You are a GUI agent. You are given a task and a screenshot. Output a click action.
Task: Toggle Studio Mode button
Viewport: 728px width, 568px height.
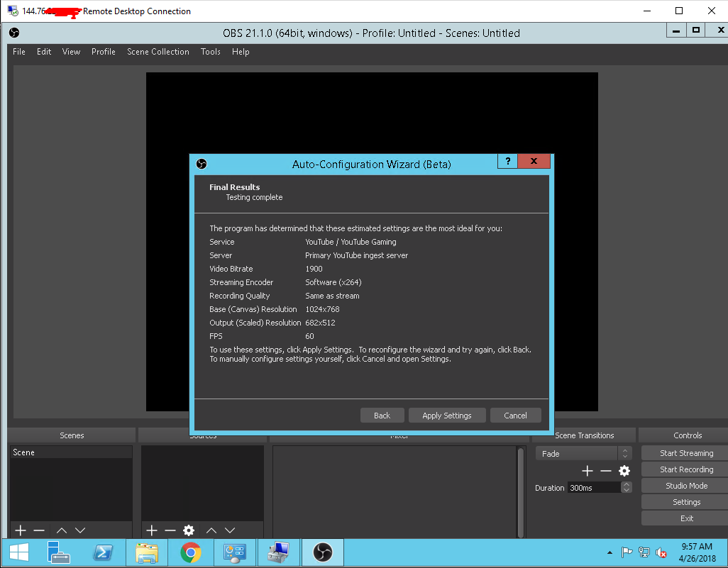(x=686, y=486)
